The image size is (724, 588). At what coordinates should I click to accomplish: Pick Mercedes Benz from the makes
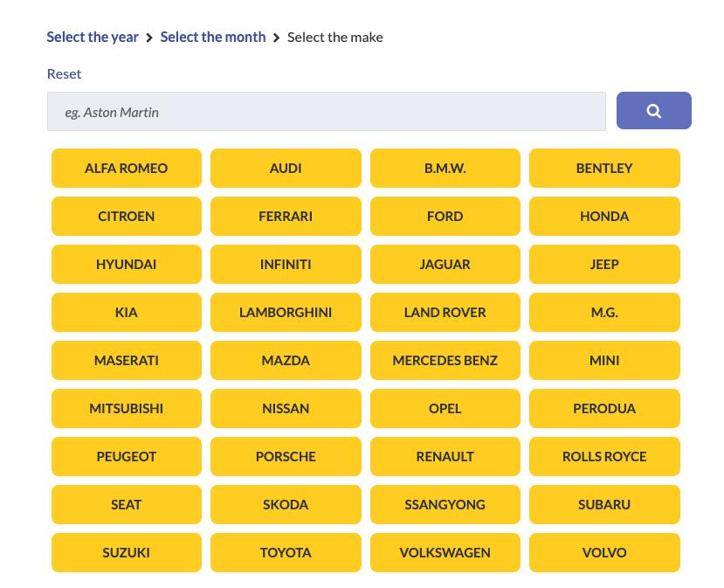445,360
